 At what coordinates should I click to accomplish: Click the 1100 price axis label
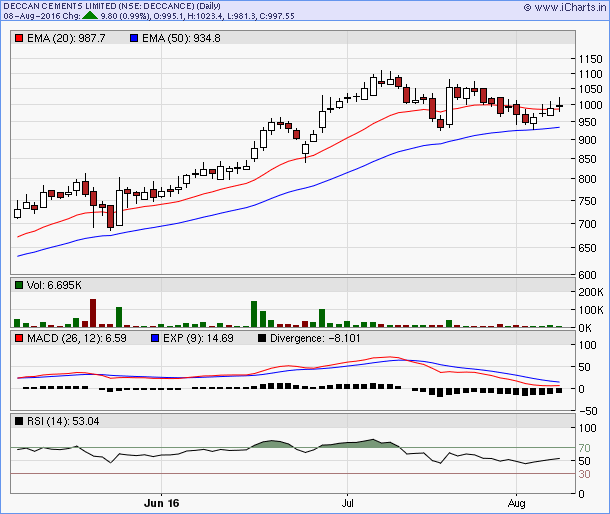(x=591, y=74)
